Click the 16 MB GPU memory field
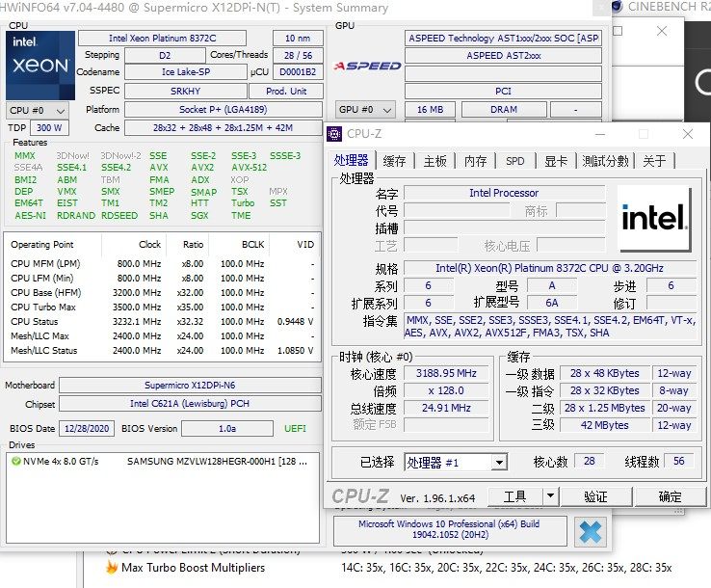The image size is (711, 588). tap(430, 109)
